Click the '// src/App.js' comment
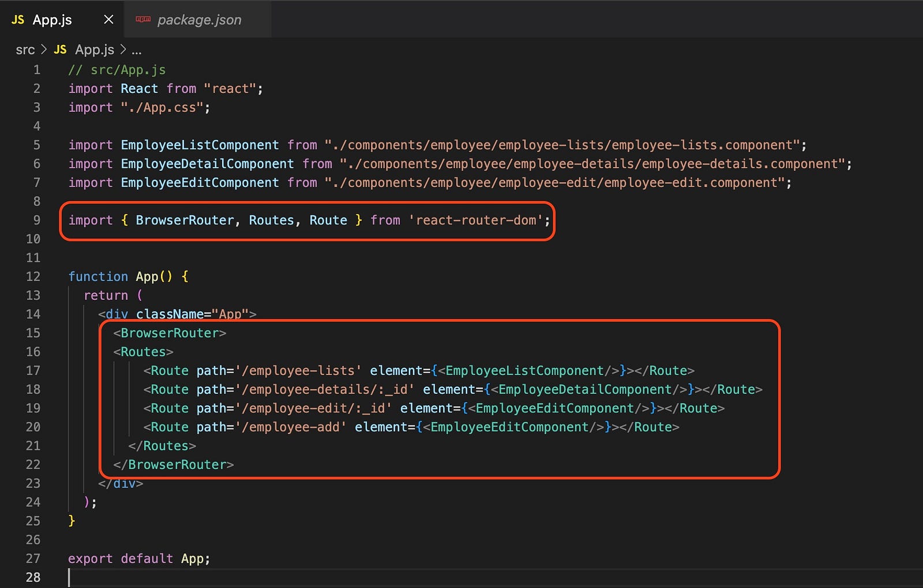The image size is (923, 588). point(117,70)
